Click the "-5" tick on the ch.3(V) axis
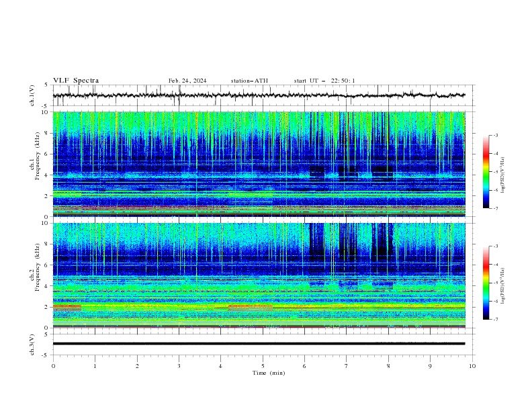This screenshot has width=532, height=411. point(45,355)
